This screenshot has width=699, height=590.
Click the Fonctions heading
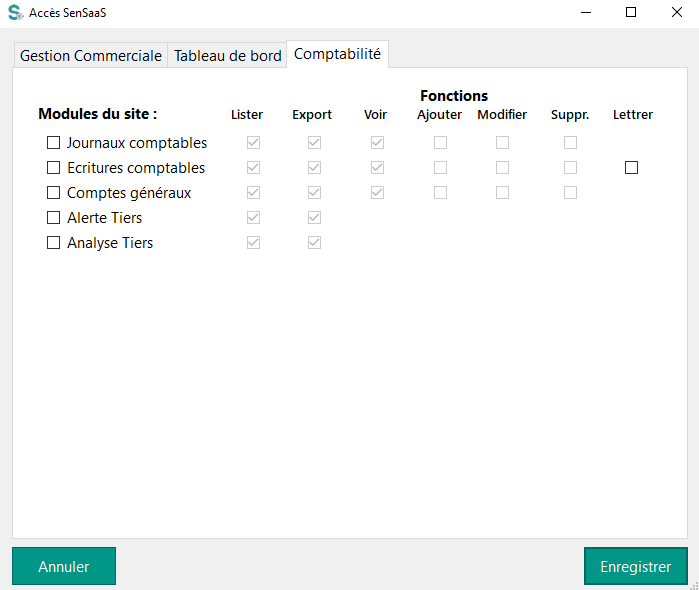(454, 95)
